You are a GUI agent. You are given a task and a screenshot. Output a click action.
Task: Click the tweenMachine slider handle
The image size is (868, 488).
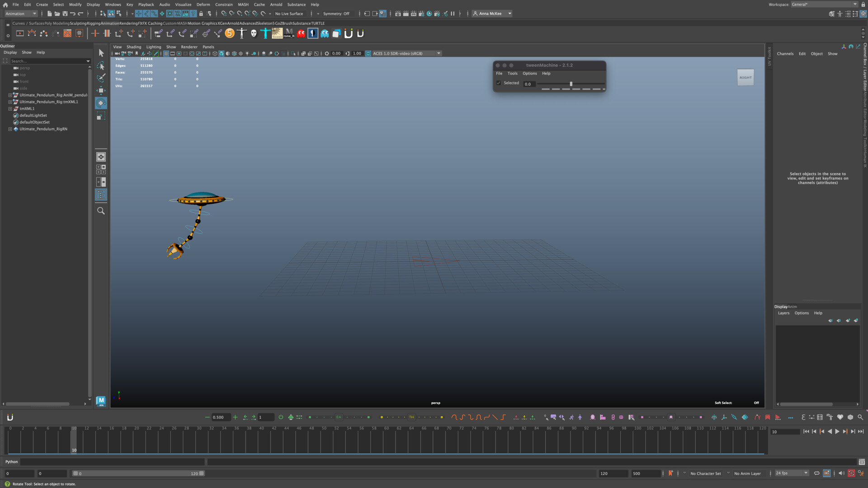571,84
